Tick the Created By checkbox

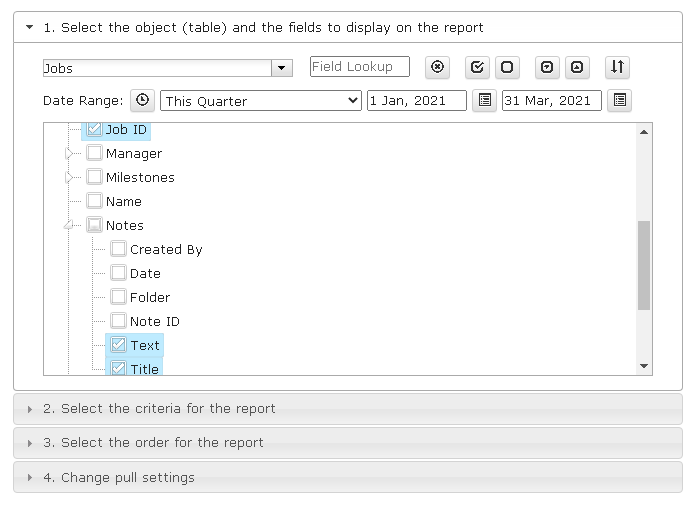(118, 249)
